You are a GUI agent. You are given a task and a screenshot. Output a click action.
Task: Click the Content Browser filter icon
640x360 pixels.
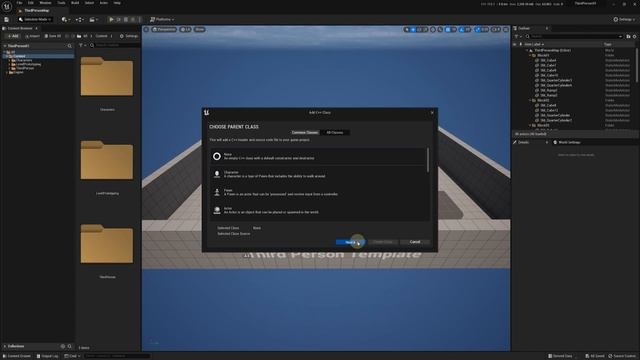(82, 45)
